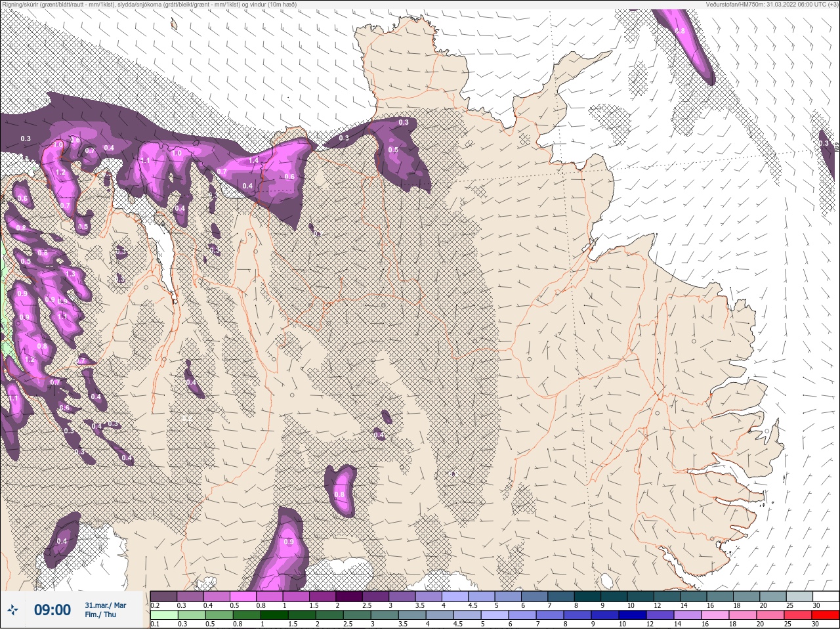Click the compass star icon beside 09:00

tap(13, 610)
